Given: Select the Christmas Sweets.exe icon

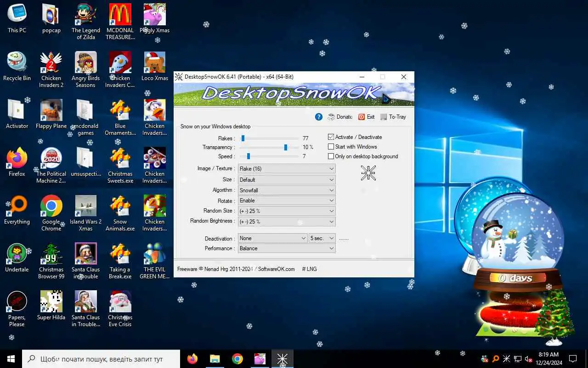Looking at the screenshot, I should tap(120, 165).
